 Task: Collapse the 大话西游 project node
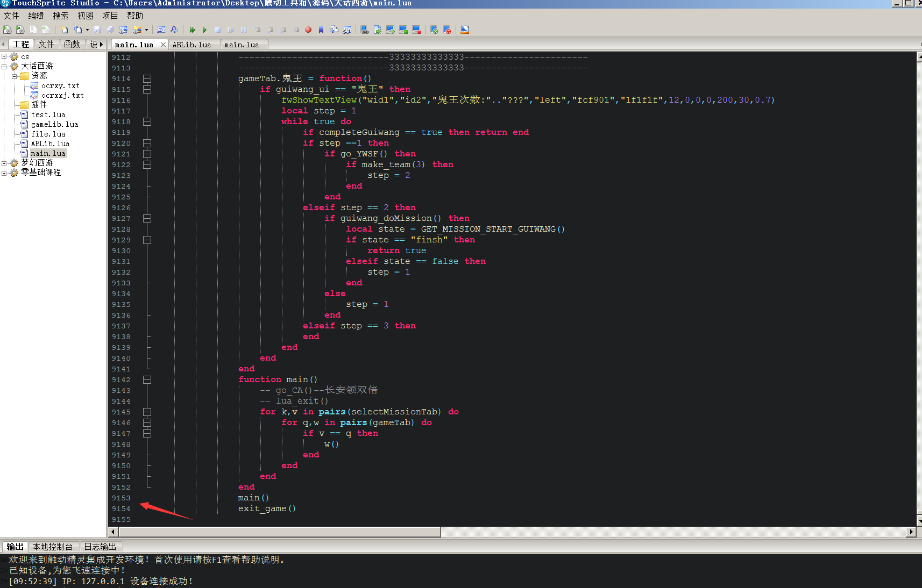[x=4, y=66]
